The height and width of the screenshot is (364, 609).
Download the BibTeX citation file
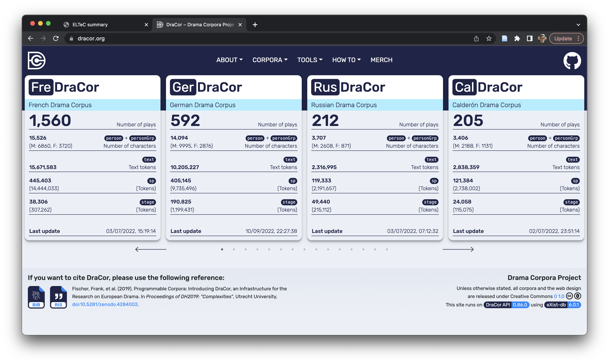click(36, 297)
